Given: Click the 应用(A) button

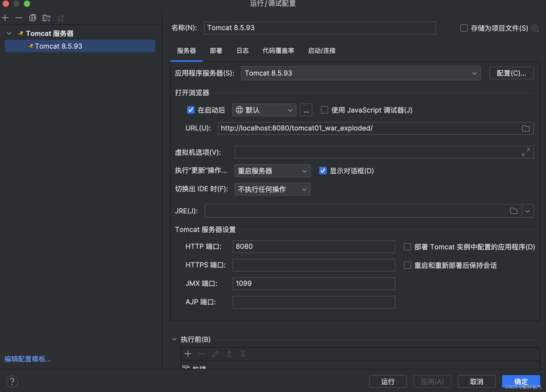Looking at the screenshot, I should pyautogui.click(x=432, y=381).
